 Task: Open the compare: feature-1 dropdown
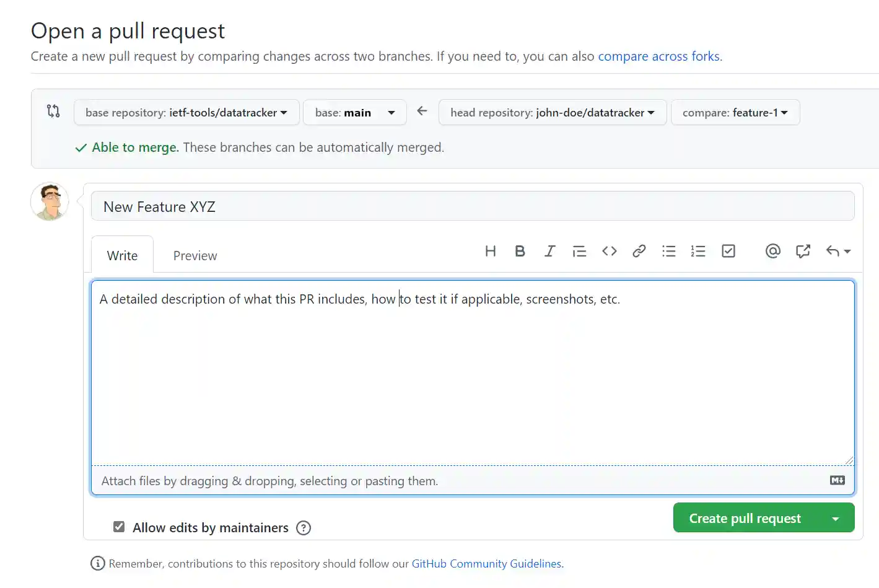coord(735,113)
